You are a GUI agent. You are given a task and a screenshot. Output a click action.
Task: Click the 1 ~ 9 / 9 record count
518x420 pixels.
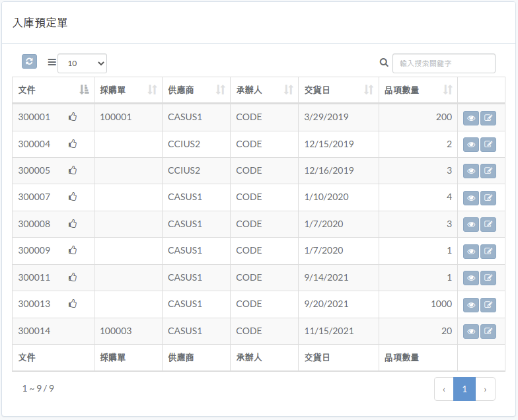[38, 388]
